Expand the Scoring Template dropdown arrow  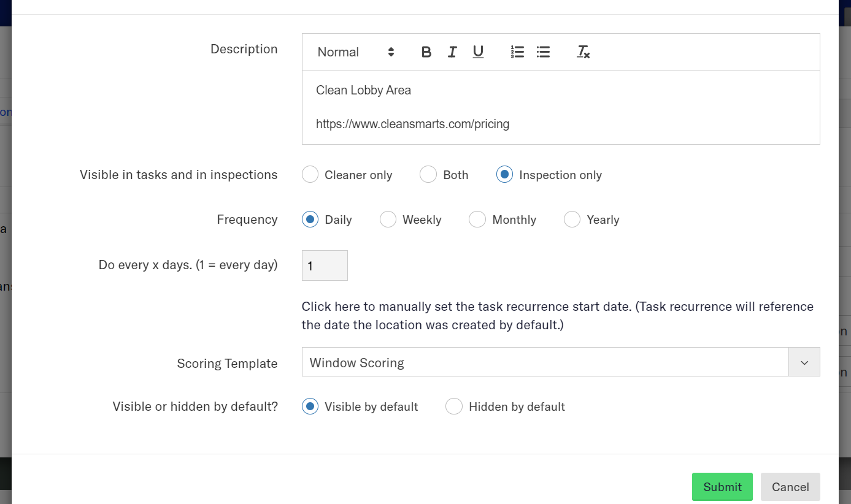(x=804, y=362)
